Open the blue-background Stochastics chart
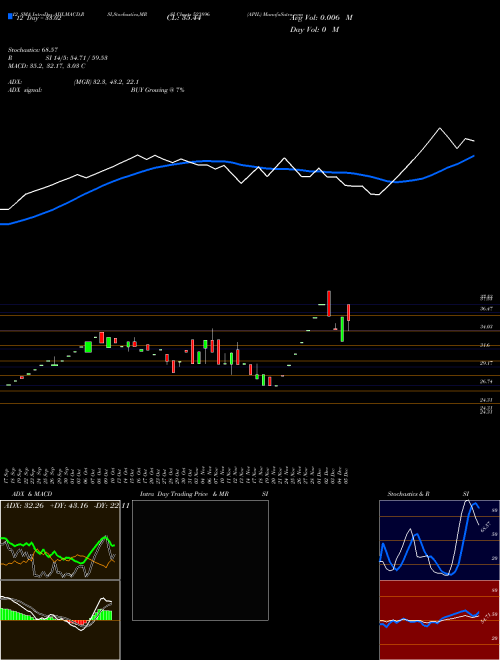The width and height of the screenshot is (500, 660). (439, 540)
